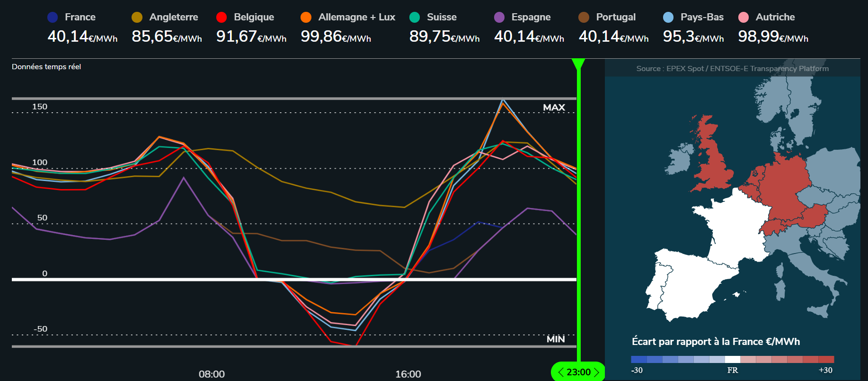Viewport: 868px width, 381px height.
Task: Click the right arrow beside 23:00
Action: pos(596,372)
